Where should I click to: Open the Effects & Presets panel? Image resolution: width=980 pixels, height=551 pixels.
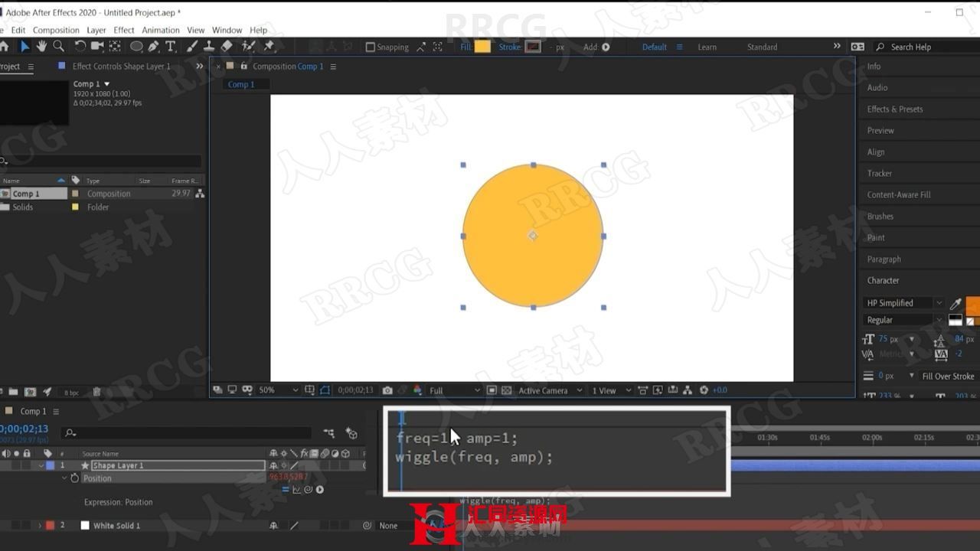[x=894, y=109]
